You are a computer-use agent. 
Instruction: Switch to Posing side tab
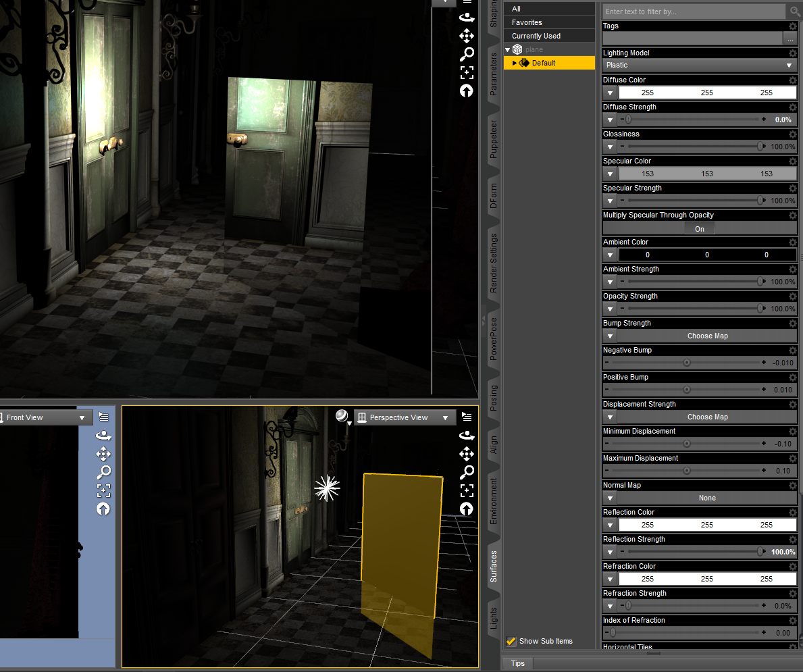tap(493, 398)
